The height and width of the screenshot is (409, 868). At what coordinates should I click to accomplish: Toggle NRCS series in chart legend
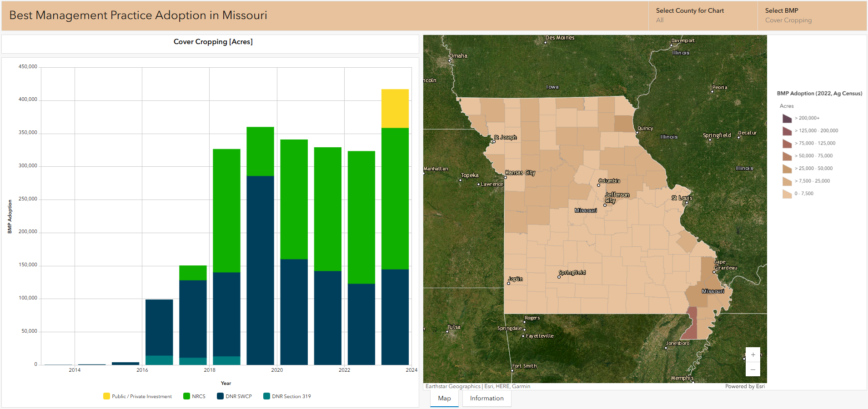pos(194,396)
